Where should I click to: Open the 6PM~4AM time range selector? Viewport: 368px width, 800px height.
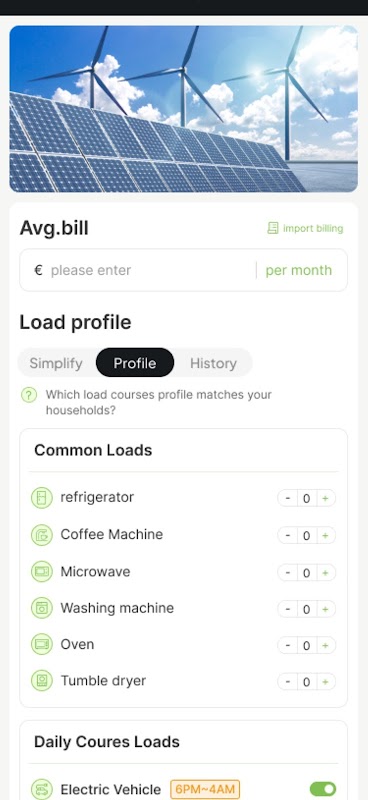pos(205,789)
